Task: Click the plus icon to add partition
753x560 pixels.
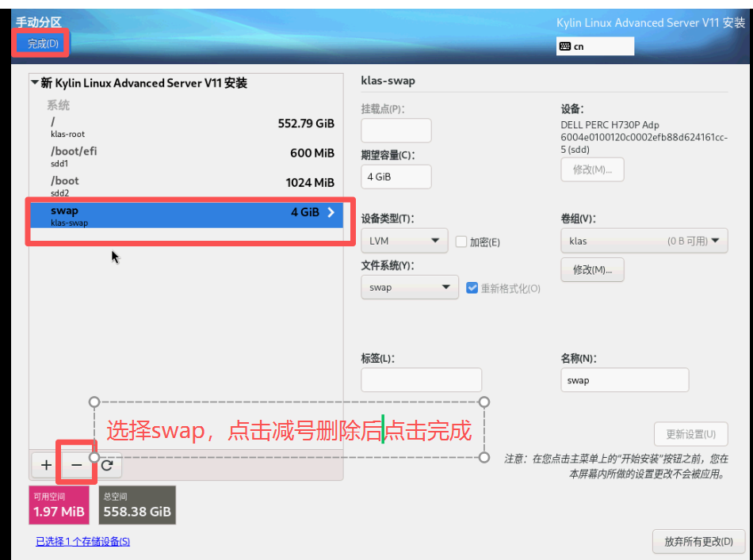Action: click(x=46, y=465)
